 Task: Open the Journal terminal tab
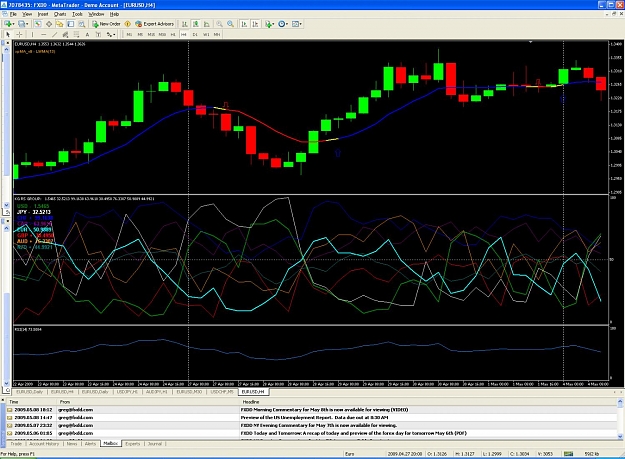(155, 444)
